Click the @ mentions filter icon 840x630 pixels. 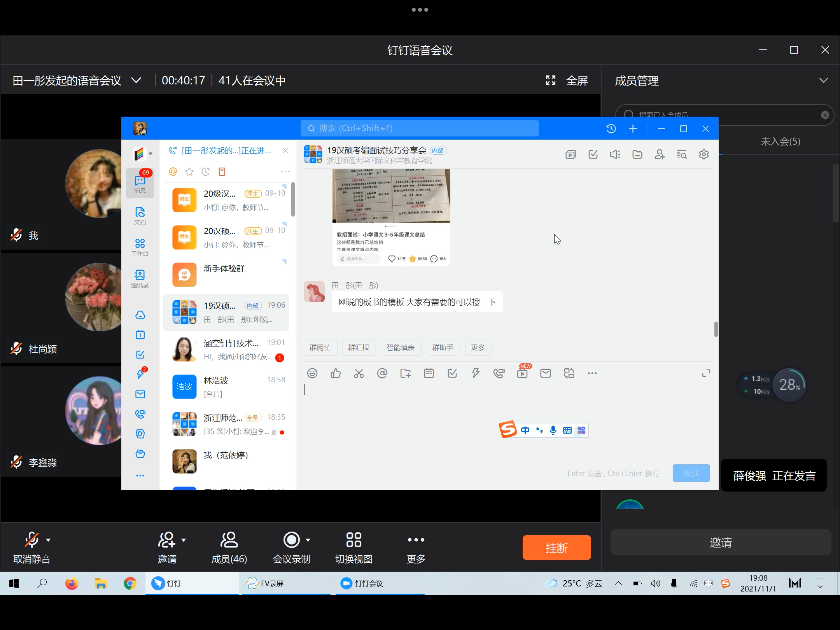[x=173, y=171]
